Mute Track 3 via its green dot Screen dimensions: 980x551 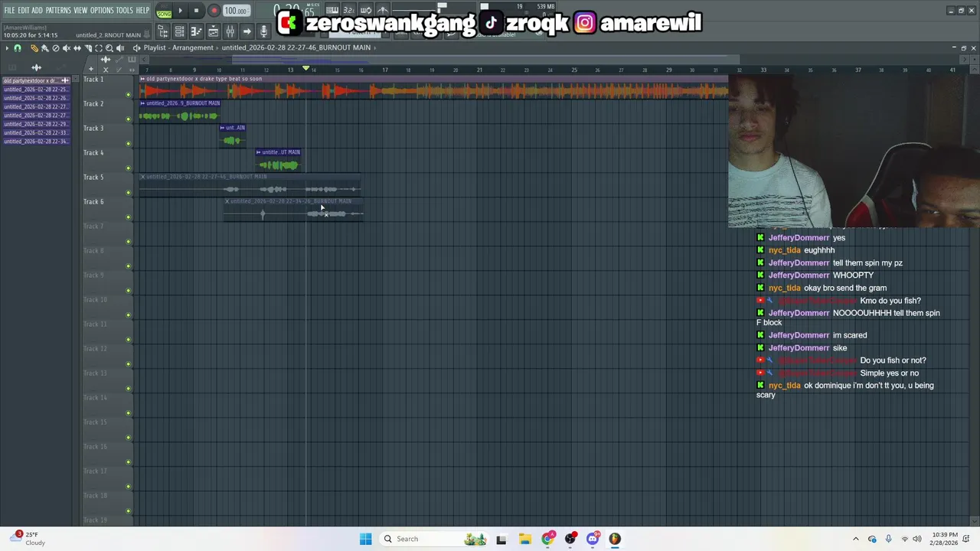click(128, 144)
